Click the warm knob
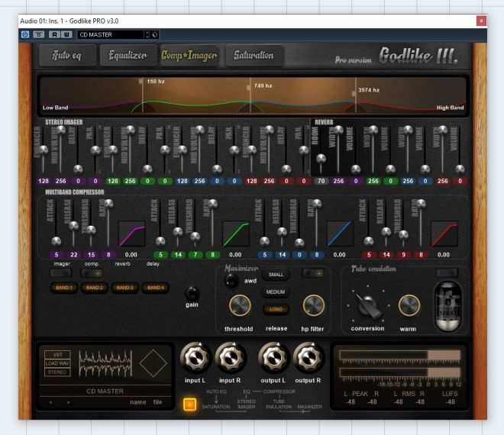The width and height of the screenshot is (504, 435). (x=409, y=305)
